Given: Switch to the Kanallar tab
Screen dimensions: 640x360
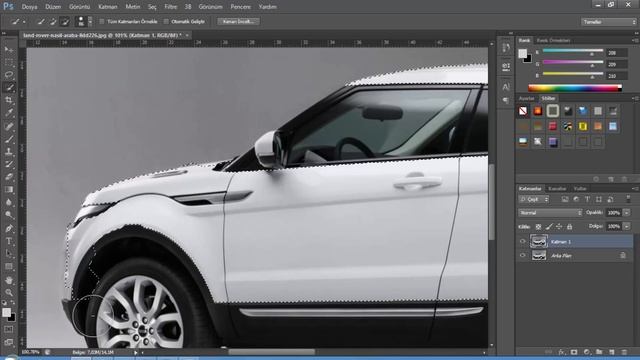Looking at the screenshot, I should [557, 189].
